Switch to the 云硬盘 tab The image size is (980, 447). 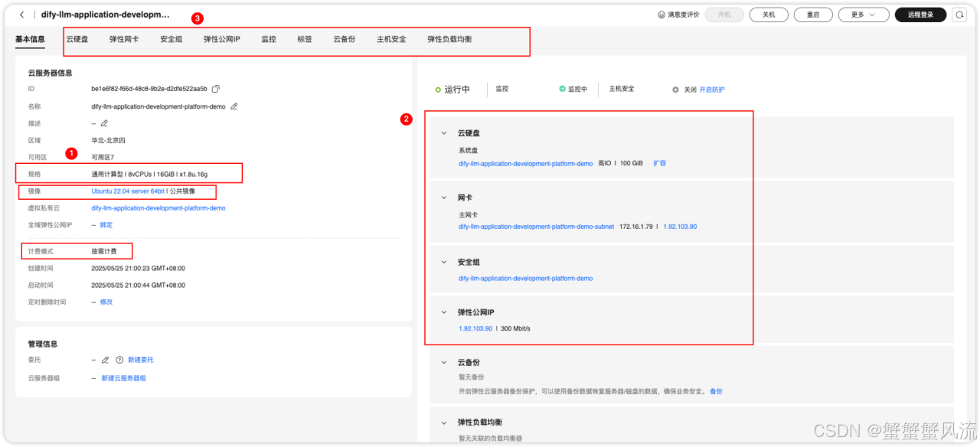point(77,39)
